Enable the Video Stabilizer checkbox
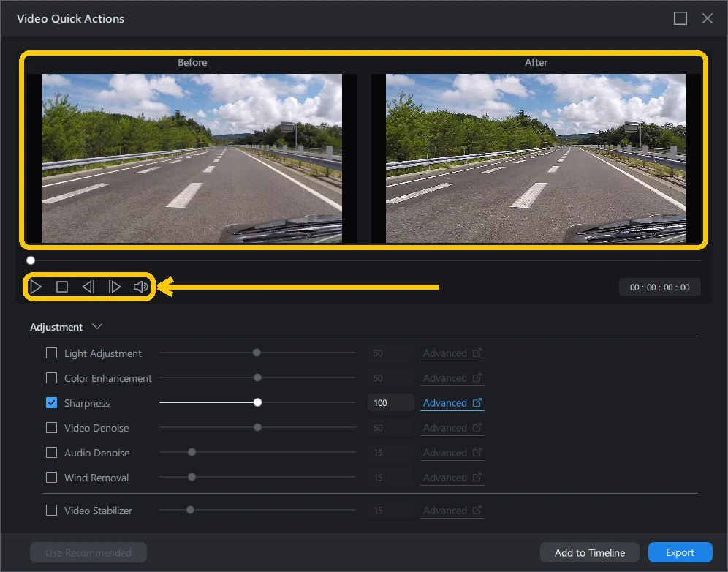This screenshot has width=728, height=572. [x=52, y=511]
